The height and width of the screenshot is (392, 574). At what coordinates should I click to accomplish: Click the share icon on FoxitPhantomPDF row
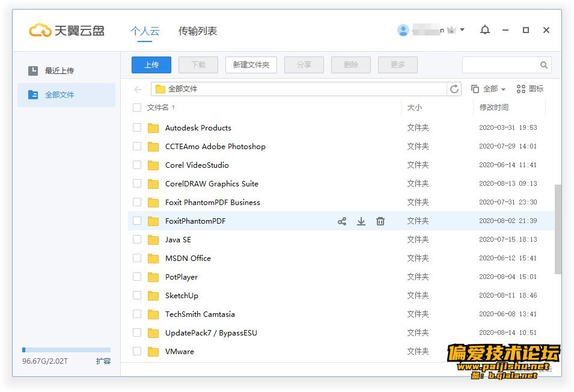(x=342, y=221)
